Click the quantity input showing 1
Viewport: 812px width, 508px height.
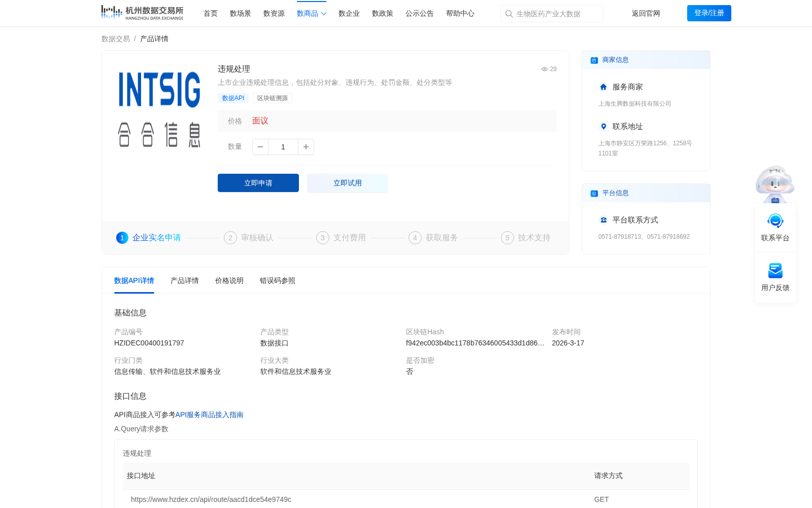[x=283, y=147]
